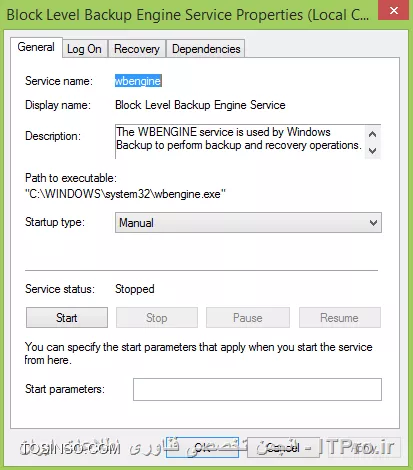The height and width of the screenshot is (470, 413).
Task: Click inside the Description text box
Action: click(x=240, y=142)
